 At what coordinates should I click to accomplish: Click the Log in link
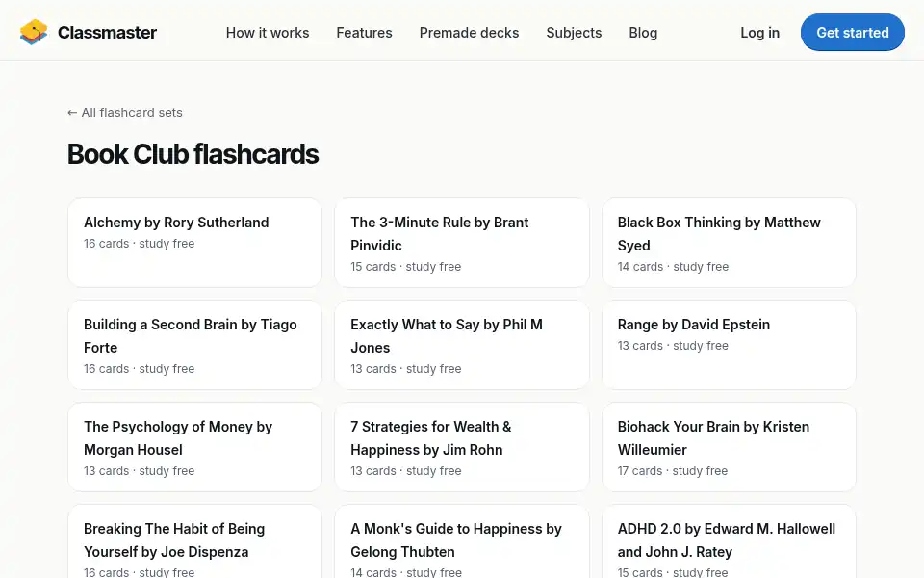click(759, 33)
